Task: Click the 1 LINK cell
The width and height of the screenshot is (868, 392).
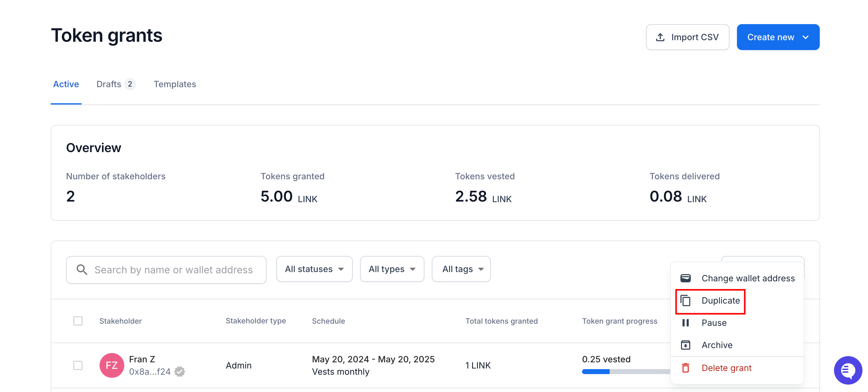Action: point(478,365)
